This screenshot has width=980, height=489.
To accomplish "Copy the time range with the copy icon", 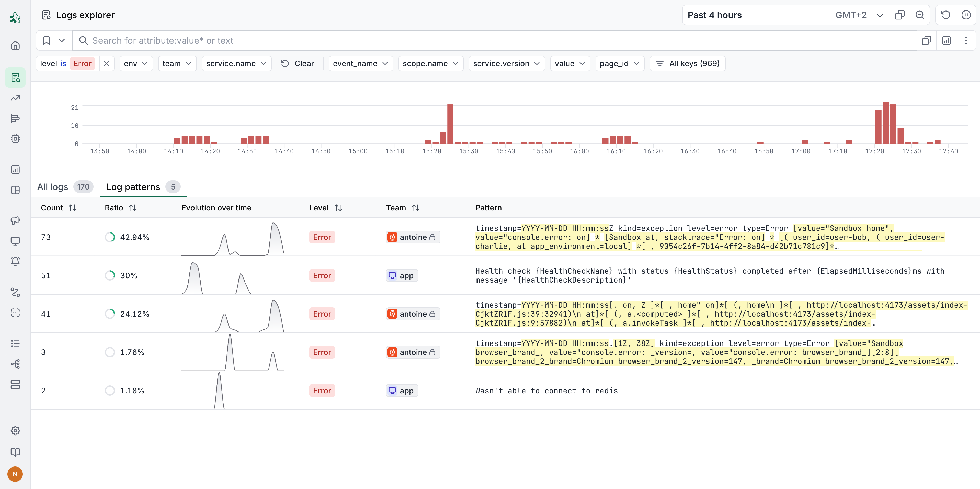I will click(x=900, y=15).
